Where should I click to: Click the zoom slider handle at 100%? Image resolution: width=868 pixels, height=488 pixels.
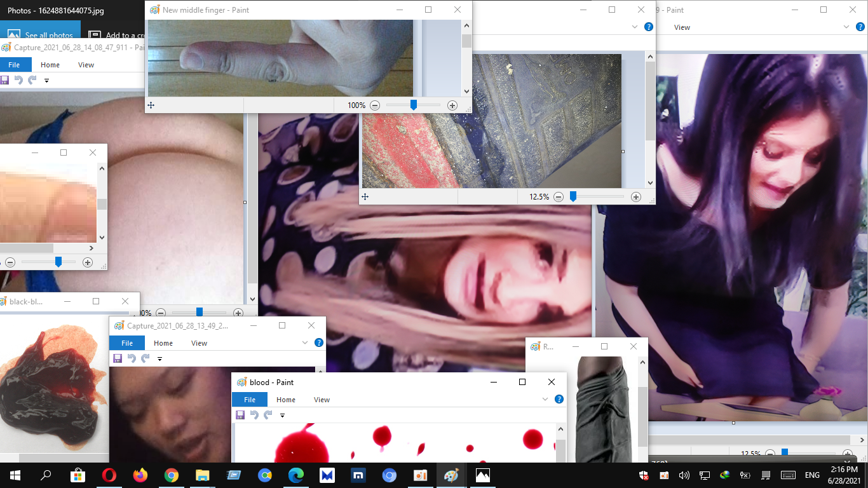pos(413,105)
